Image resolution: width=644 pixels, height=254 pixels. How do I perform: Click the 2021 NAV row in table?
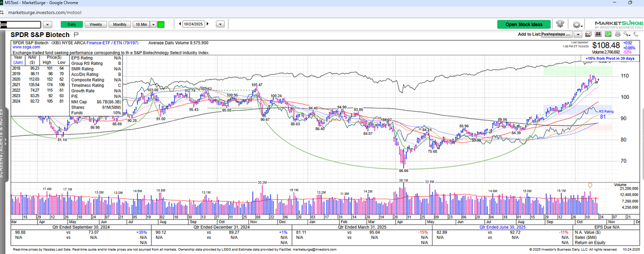point(39,84)
